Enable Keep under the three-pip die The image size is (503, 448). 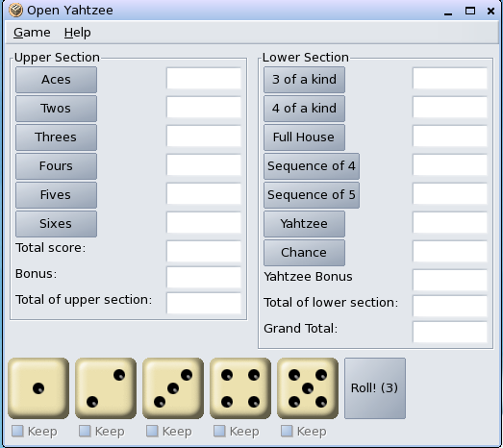[152, 431]
